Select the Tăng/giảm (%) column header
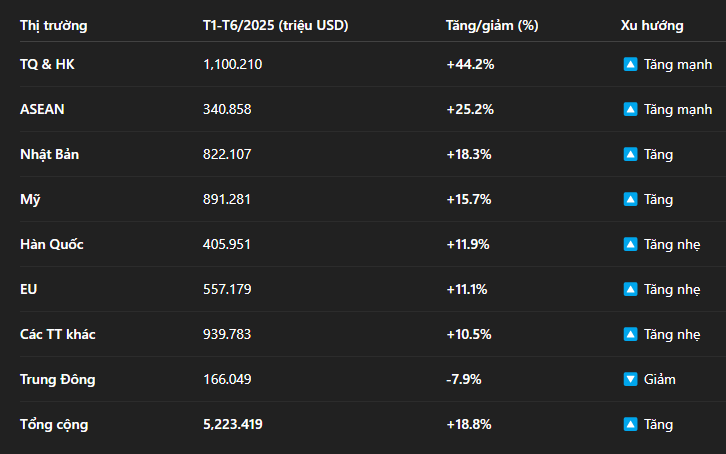 pos(492,25)
